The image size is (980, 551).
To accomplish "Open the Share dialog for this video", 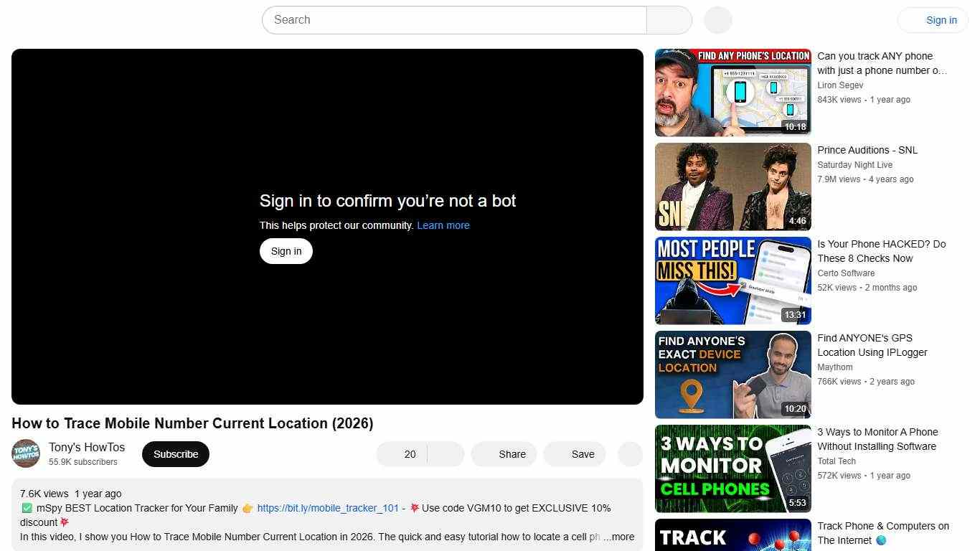I will tap(504, 453).
